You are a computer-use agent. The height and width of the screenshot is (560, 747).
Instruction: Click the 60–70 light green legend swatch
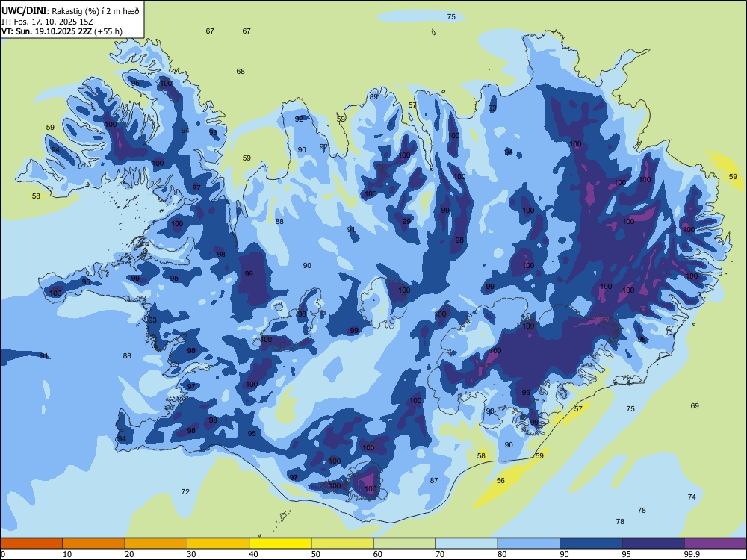coord(404,544)
